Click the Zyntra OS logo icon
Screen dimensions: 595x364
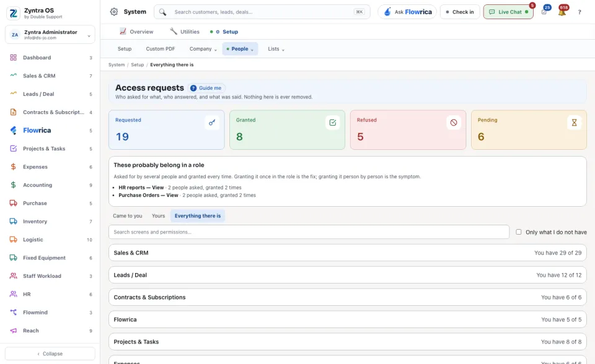tap(13, 13)
